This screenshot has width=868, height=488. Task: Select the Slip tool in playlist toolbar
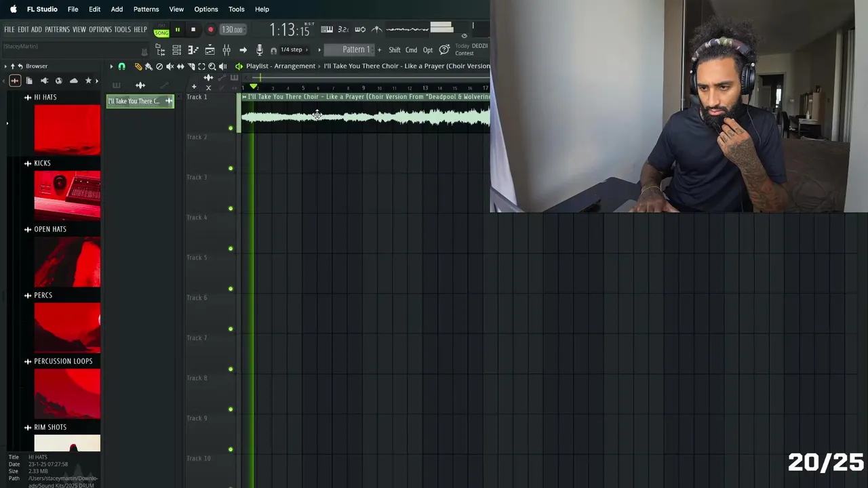point(180,66)
